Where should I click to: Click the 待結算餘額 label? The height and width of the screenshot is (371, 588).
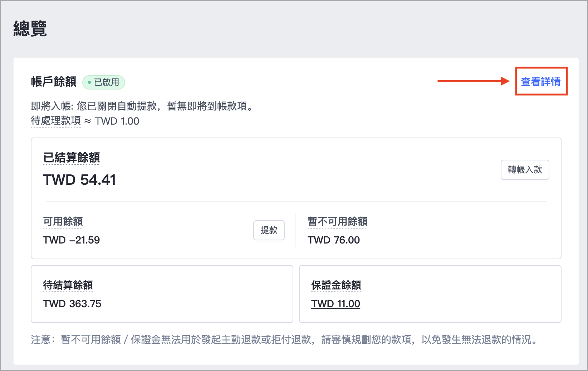68,285
